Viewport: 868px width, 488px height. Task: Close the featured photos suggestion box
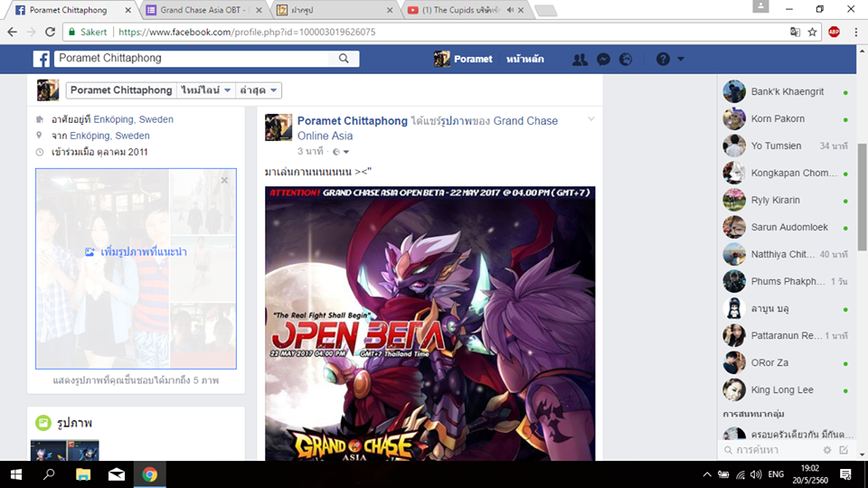[224, 181]
